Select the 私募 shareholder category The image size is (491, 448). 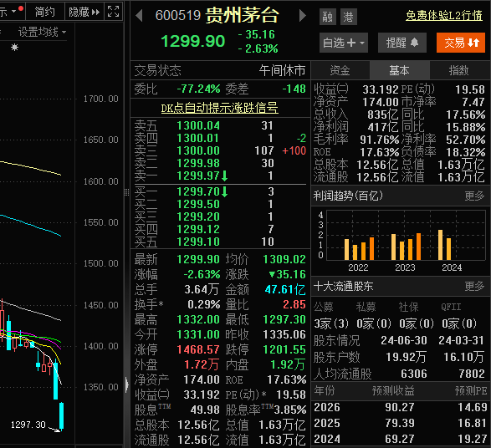point(366,307)
